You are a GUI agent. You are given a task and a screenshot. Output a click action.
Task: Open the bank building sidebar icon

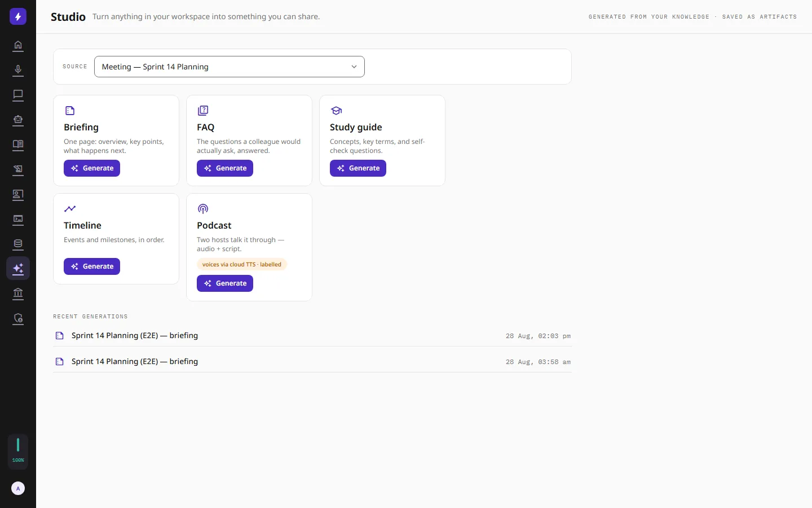18,294
